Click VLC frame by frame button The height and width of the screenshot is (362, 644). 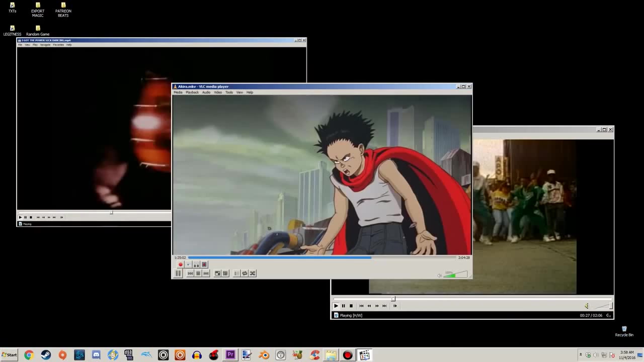(x=204, y=264)
